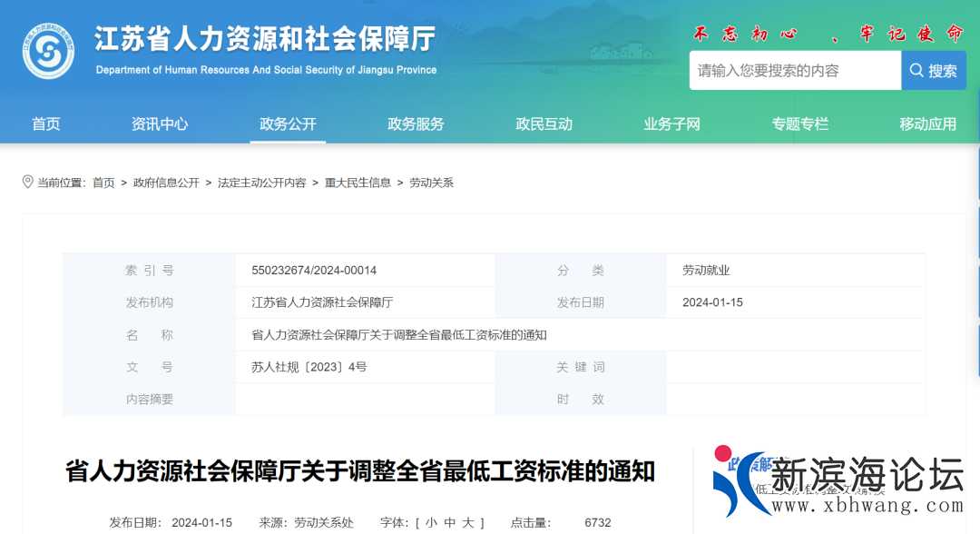Go to 首页 in the breadcrumb
This screenshot has width=980, height=534.
click(103, 183)
